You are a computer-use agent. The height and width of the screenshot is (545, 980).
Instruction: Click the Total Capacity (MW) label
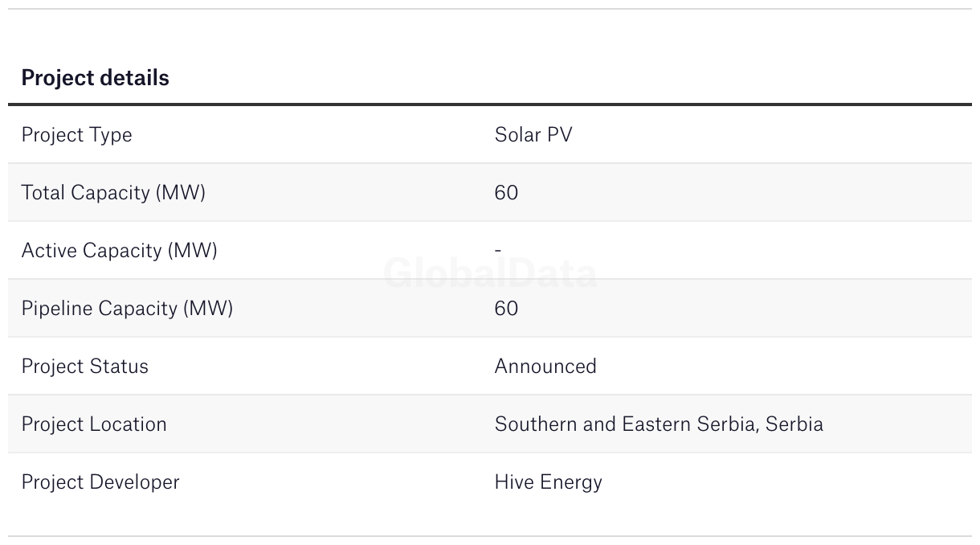113,193
